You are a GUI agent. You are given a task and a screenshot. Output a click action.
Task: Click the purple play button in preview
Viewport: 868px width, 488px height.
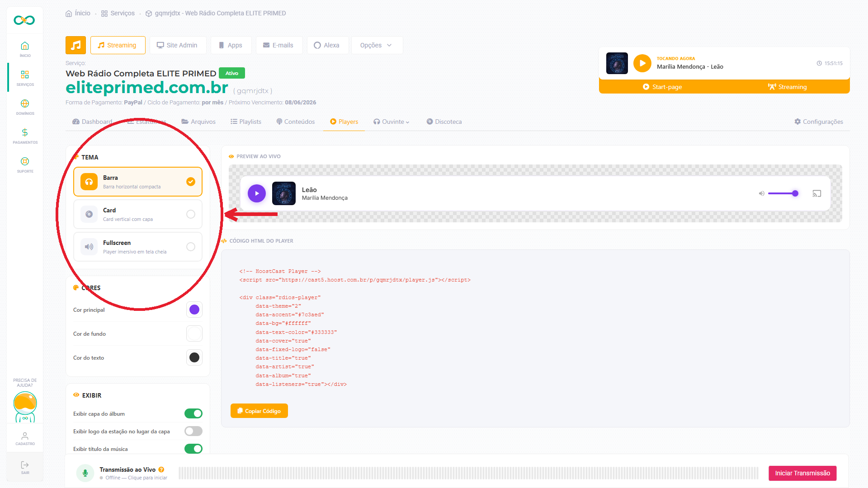coord(257,193)
